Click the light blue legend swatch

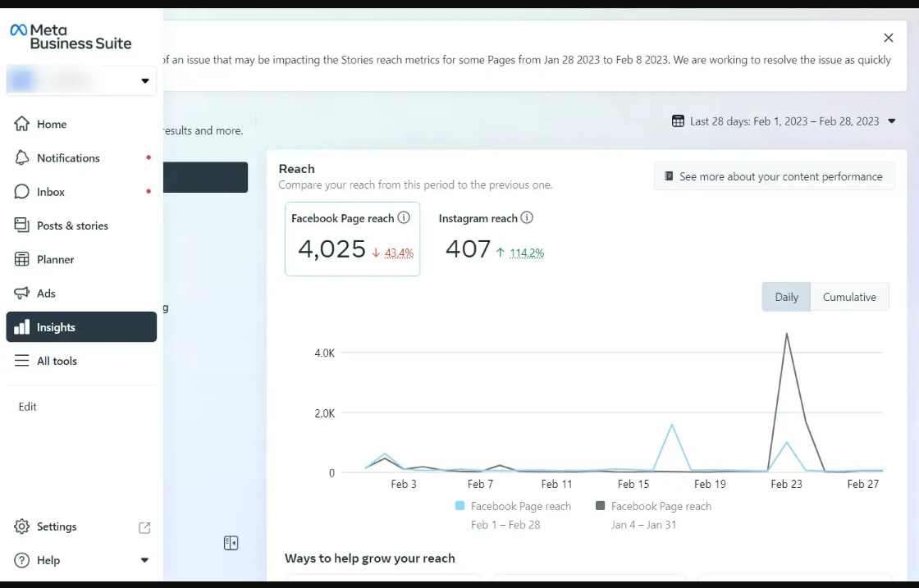pos(460,506)
